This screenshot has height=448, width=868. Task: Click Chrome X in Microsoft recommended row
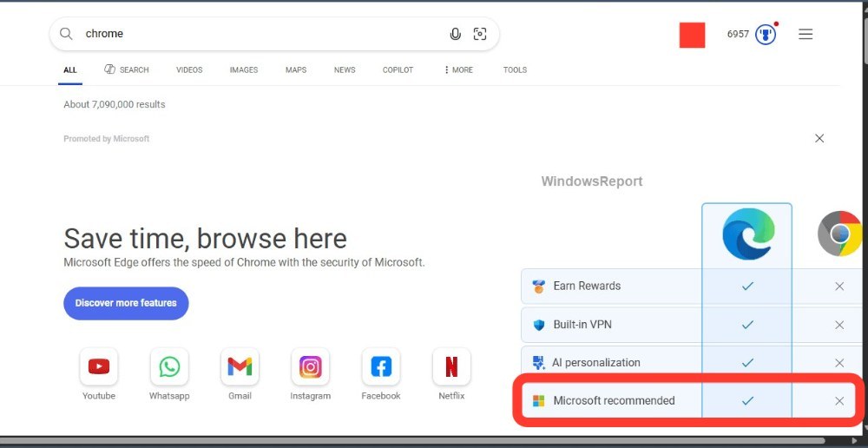pyautogui.click(x=839, y=401)
